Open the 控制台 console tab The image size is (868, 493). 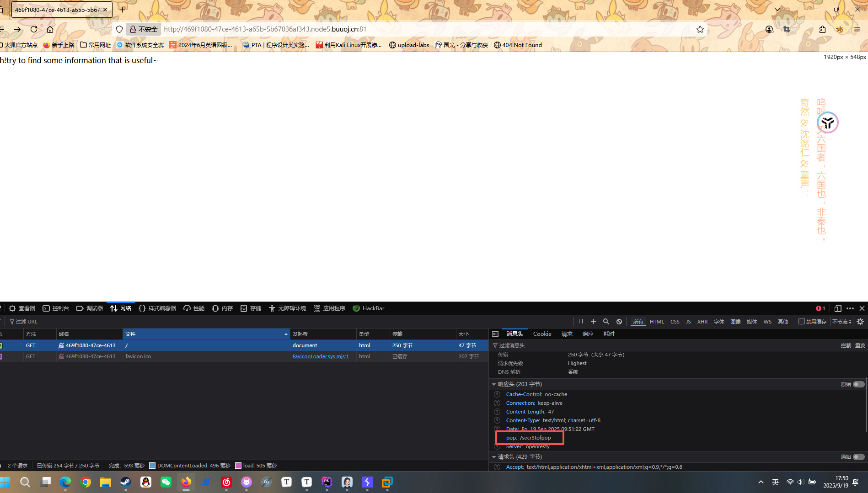click(56, 308)
